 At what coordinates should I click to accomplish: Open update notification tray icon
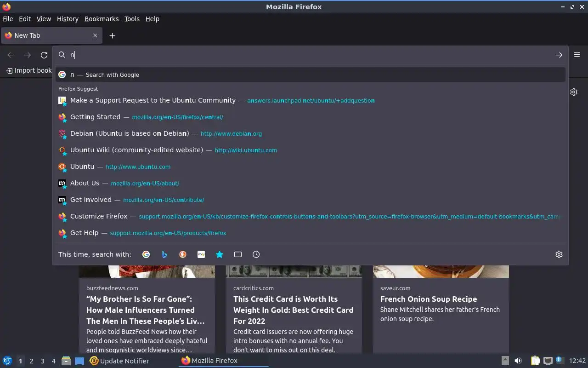[x=559, y=360]
